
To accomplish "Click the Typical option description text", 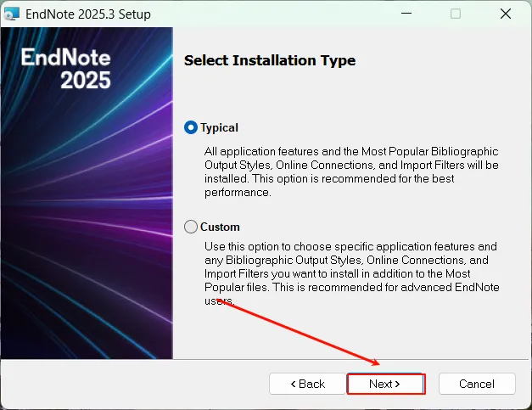I will point(351,171).
